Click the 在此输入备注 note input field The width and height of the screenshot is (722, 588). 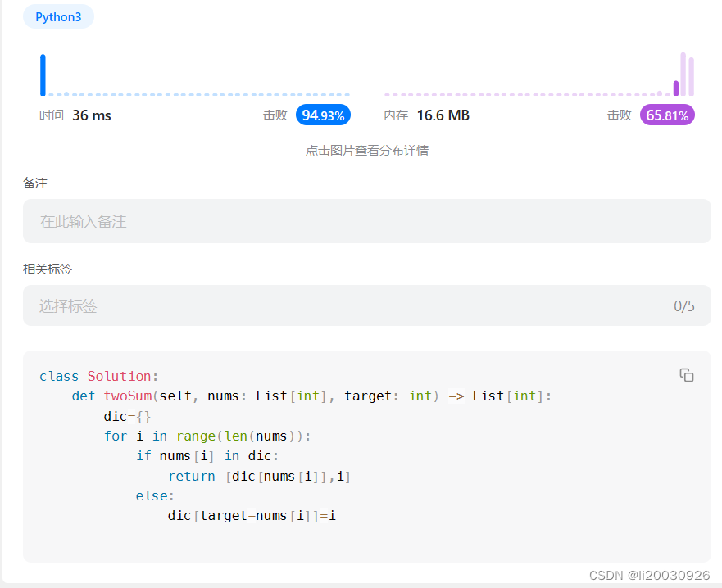(367, 220)
